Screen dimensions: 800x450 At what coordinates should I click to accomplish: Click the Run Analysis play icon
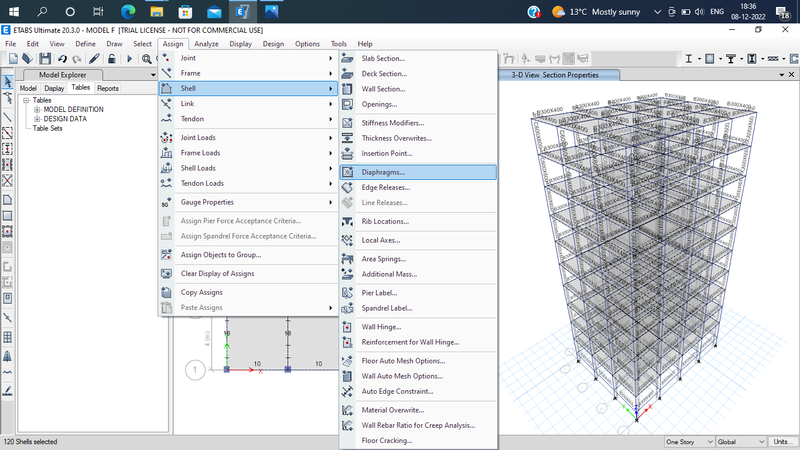point(129,59)
